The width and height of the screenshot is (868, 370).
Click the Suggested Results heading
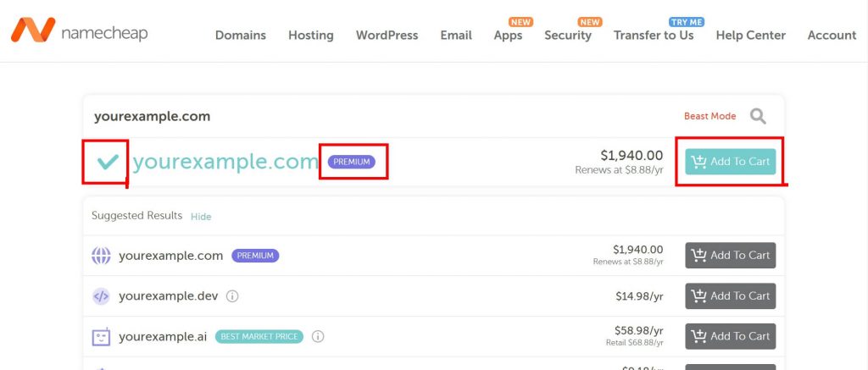(x=136, y=216)
